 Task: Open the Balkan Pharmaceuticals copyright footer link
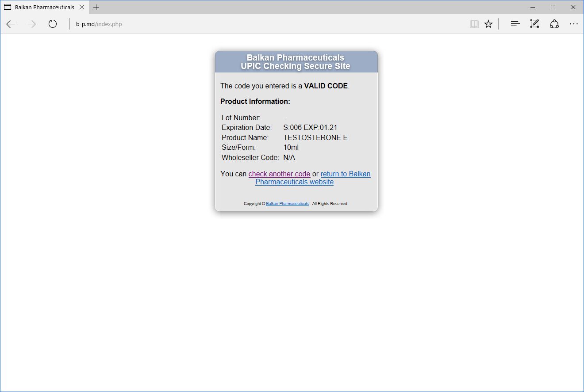[x=287, y=204]
